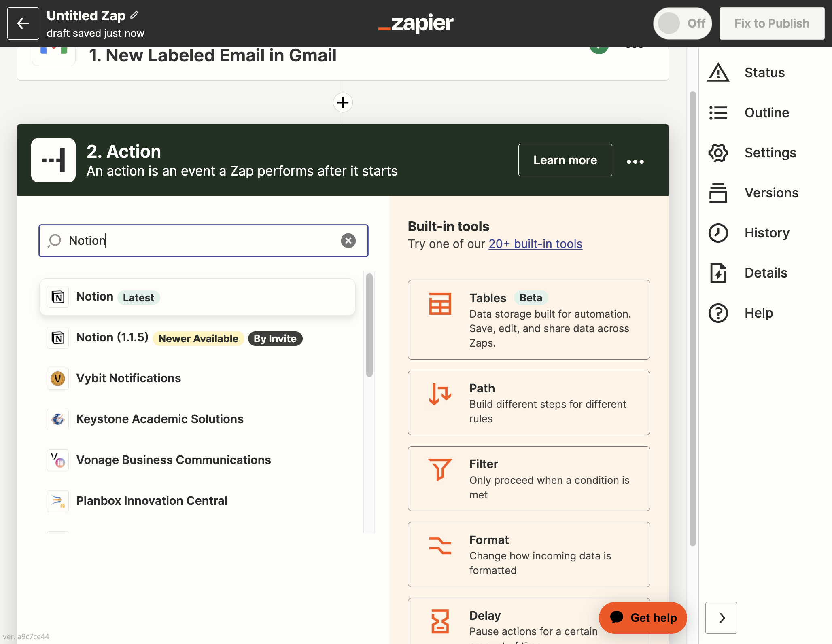832x644 pixels.
Task: Select the Tables Beta tool card
Action: tap(529, 320)
